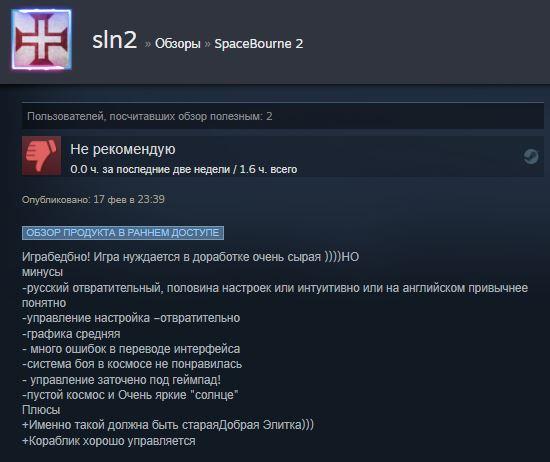Select the Не рекомендую rating title
This screenshot has height=462, width=550.
click(123, 149)
